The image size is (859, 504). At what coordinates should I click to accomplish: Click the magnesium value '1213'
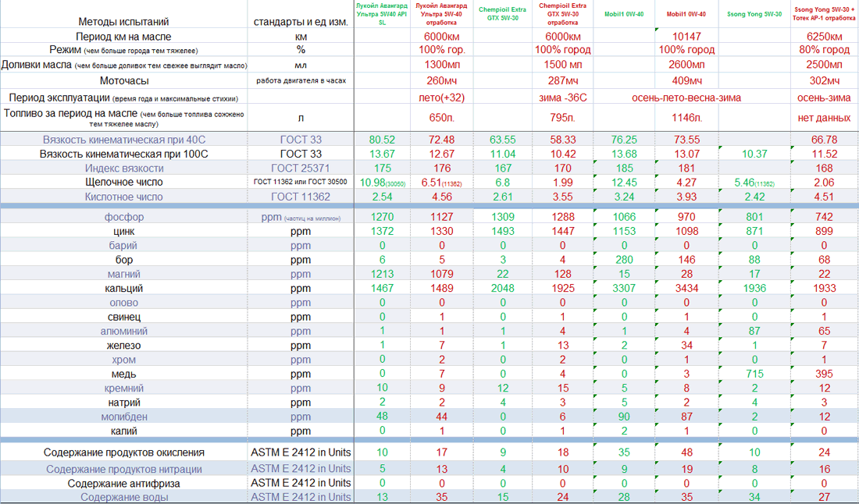(x=382, y=274)
